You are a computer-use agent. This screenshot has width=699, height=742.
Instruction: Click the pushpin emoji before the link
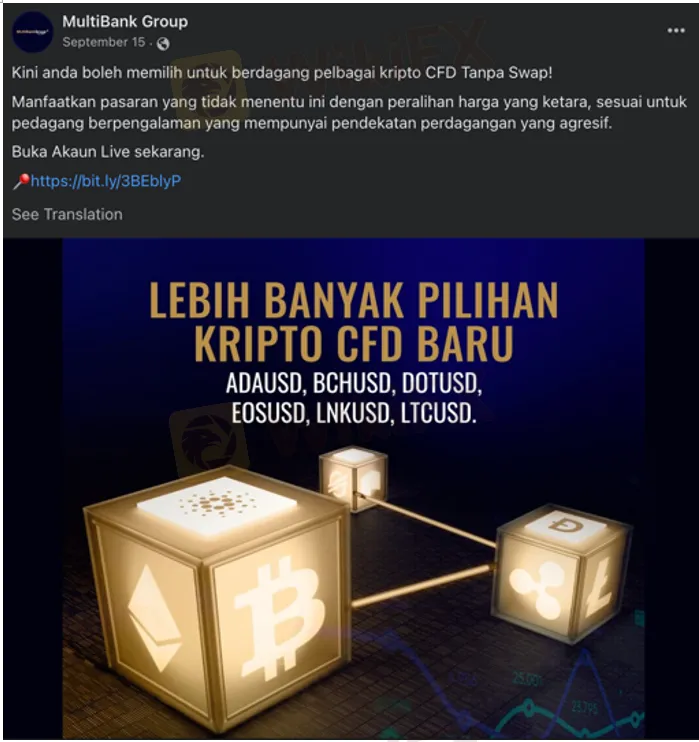[21, 181]
